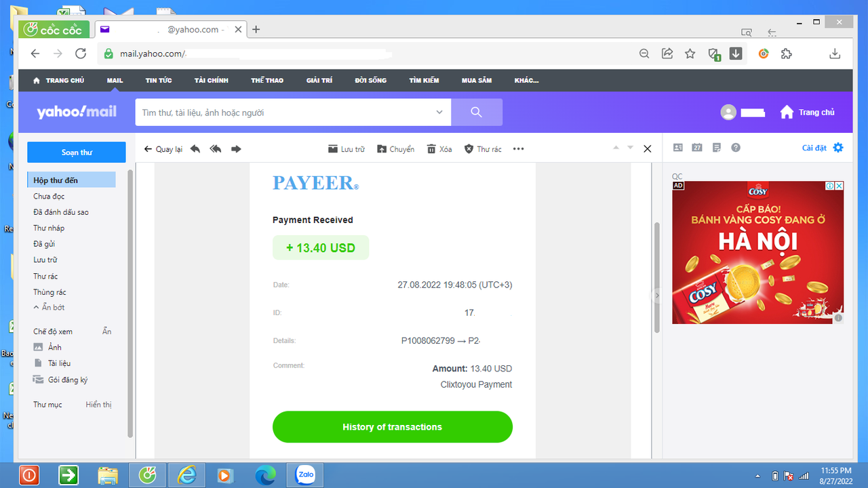Screen dimensions: 868x488
Task: Go to Trang chủ home link
Action: tap(807, 113)
